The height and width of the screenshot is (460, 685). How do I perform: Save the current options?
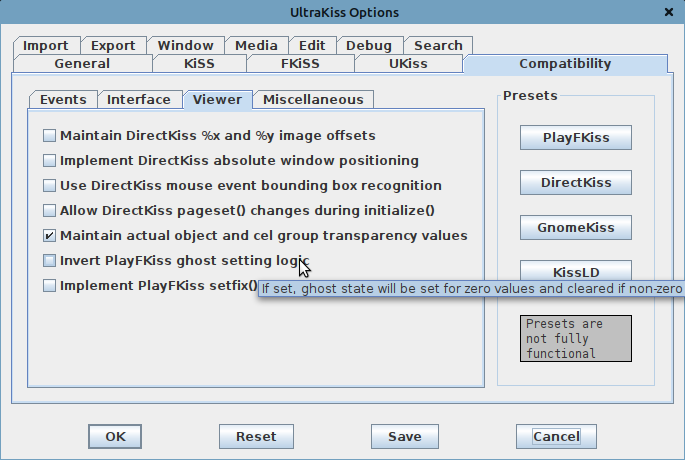tap(404, 437)
